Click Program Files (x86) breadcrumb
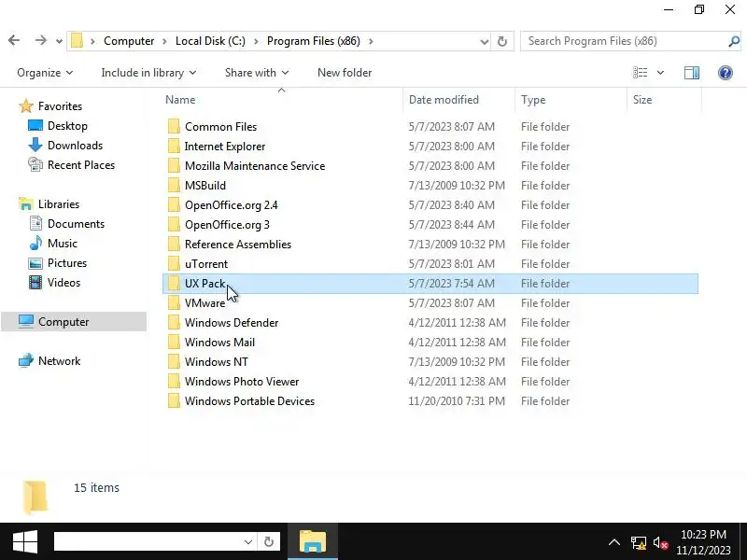 click(314, 41)
